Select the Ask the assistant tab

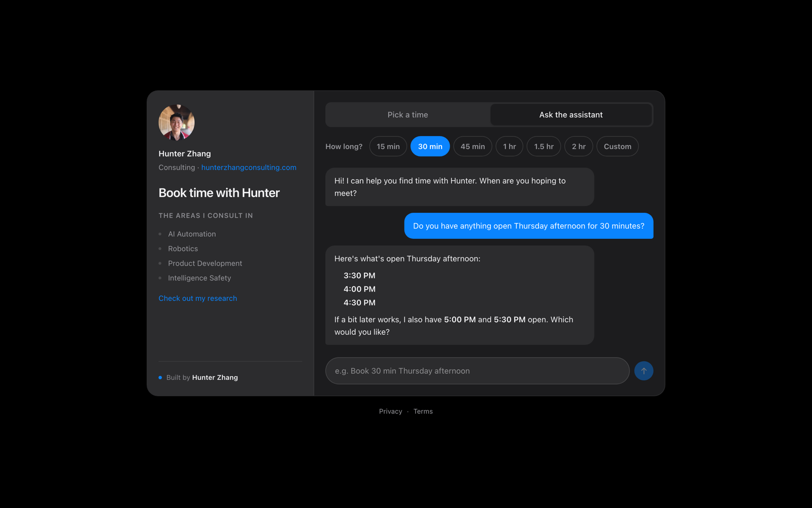[571, 115]
